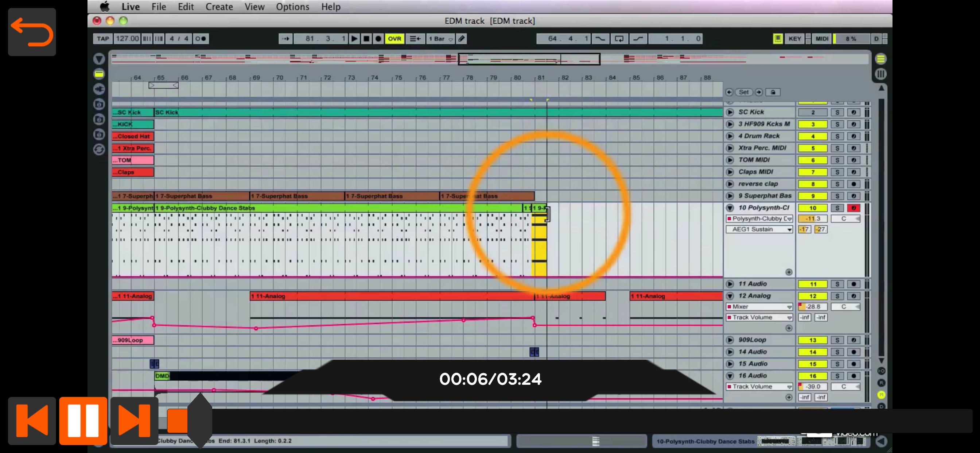Pause the video with pause icon
This screenshot has height=453, width=980.
click(x=83, y=420)
